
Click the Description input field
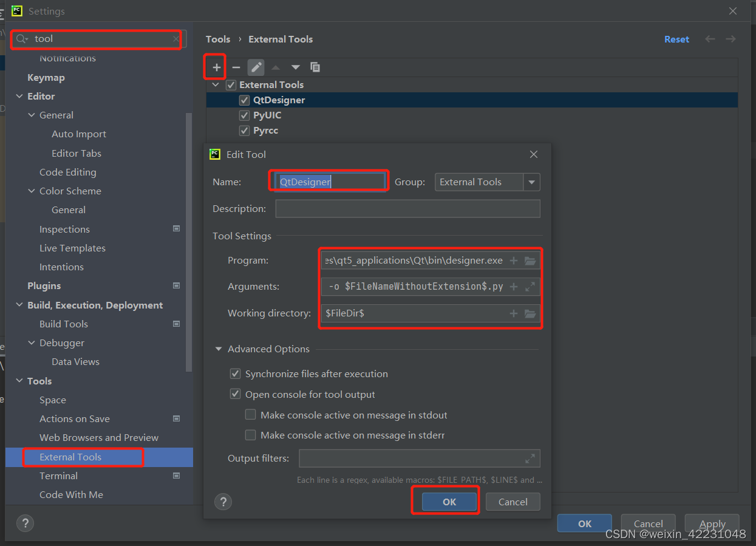click(x=407, y=209)
